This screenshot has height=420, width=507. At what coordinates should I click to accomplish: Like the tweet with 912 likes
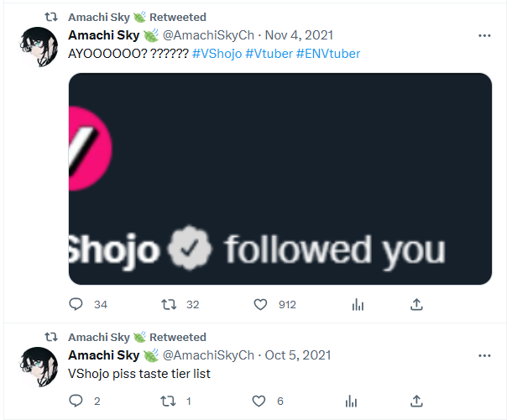point(260,304)
